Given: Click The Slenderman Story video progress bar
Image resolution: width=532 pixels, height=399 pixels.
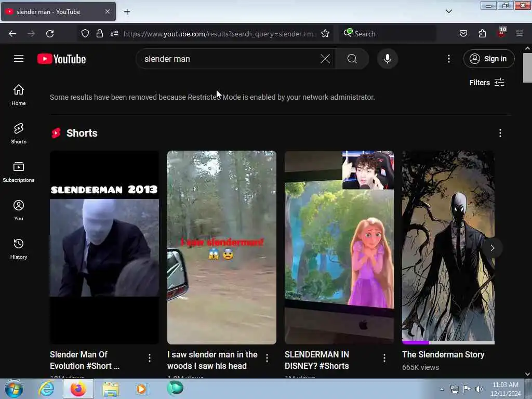Looking at the screenshot, I should (448, 343).
